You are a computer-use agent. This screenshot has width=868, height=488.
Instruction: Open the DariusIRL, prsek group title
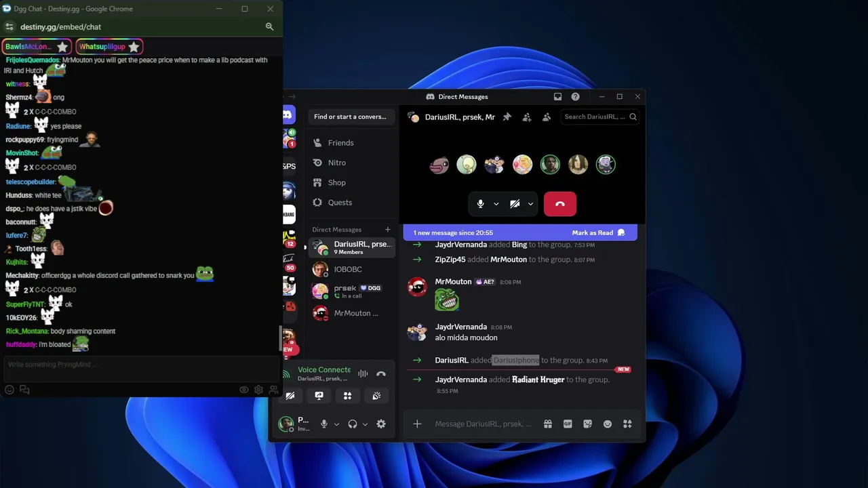click(460, 117)
